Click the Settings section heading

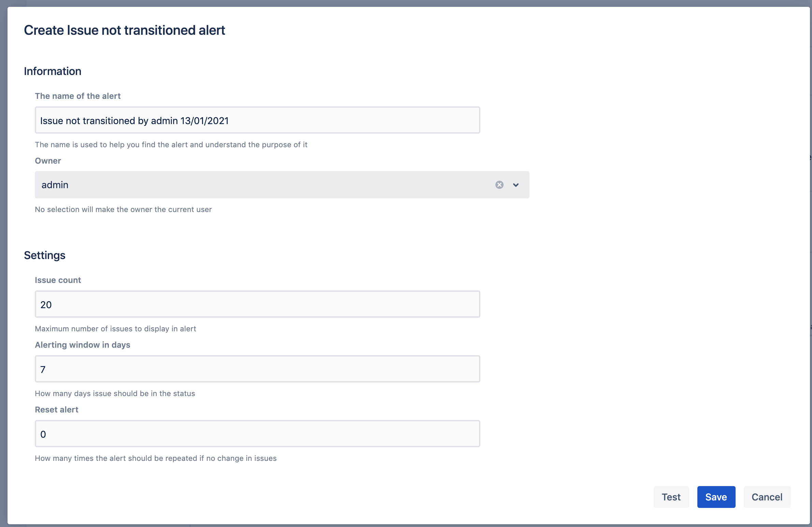pos(45,255)
